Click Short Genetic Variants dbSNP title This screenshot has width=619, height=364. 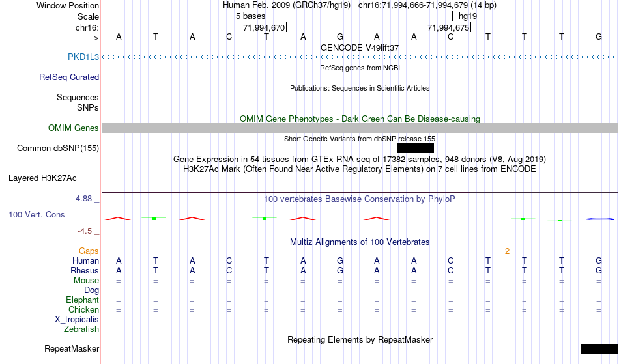point(360,139)
